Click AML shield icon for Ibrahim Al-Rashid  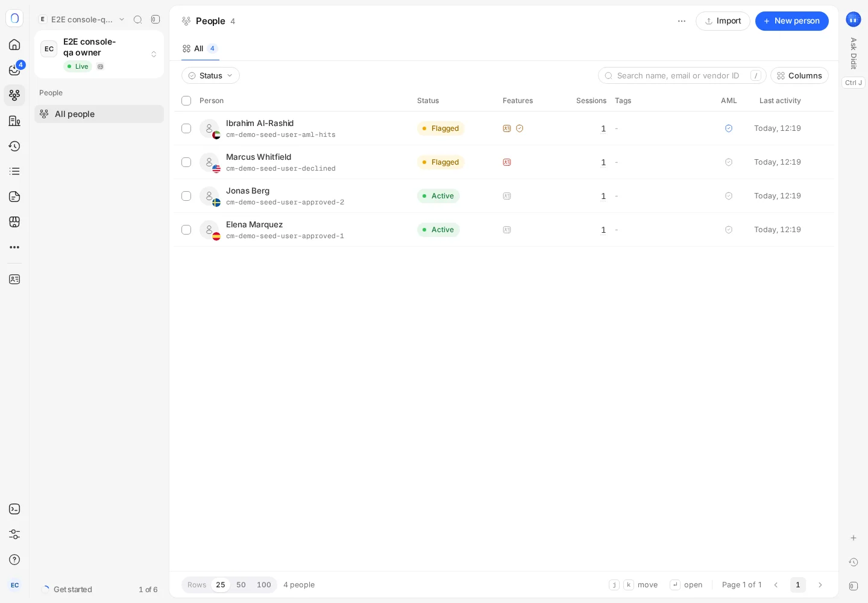pyautogui.click(x=729, y=128)
